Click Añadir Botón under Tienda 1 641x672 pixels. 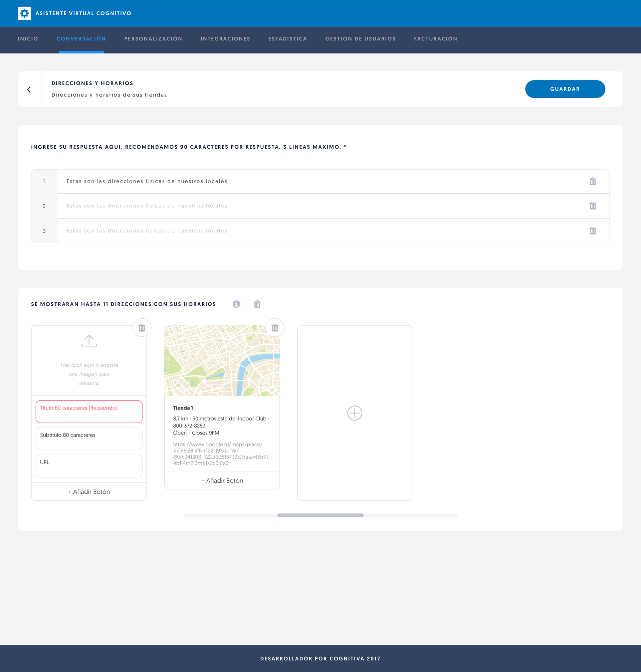(x=222, y=481)
